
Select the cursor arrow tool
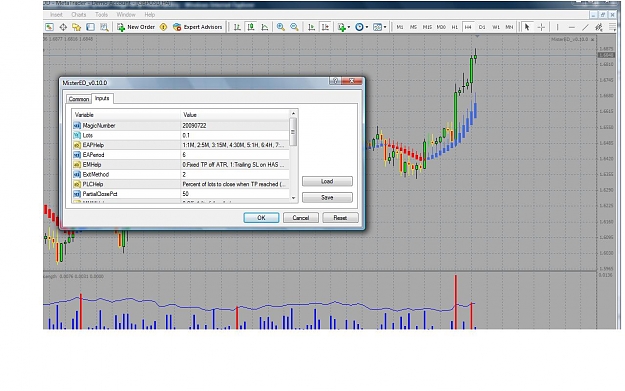(527, 27)
